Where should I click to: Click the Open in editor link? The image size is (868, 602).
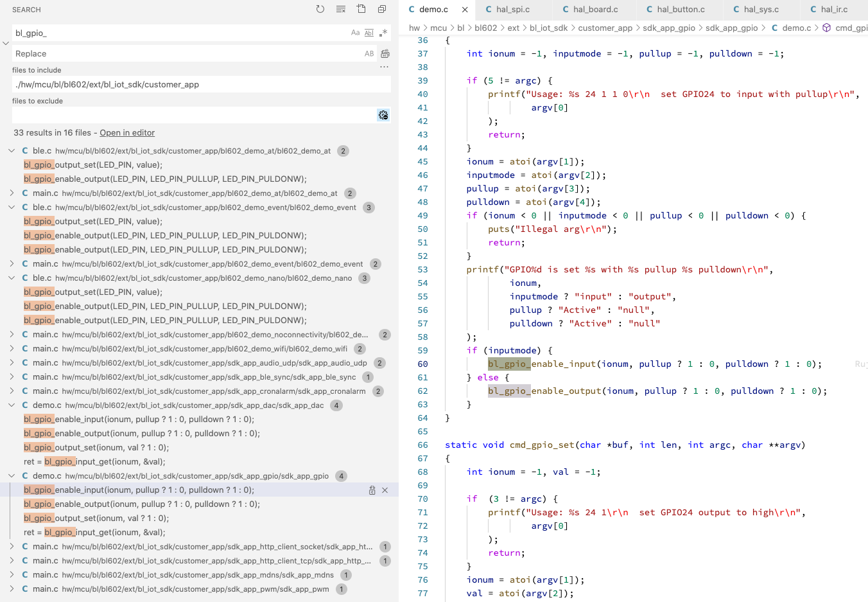coord(127,133)
